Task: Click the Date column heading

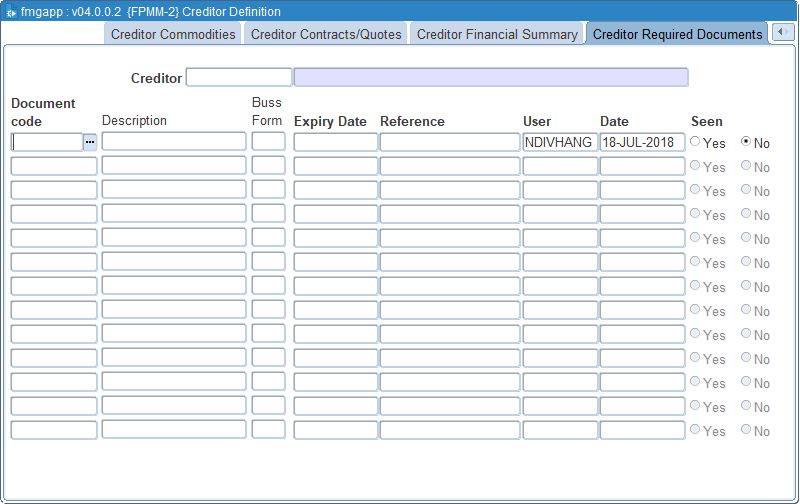Action: pyautogui.click(x=614, y=121)
